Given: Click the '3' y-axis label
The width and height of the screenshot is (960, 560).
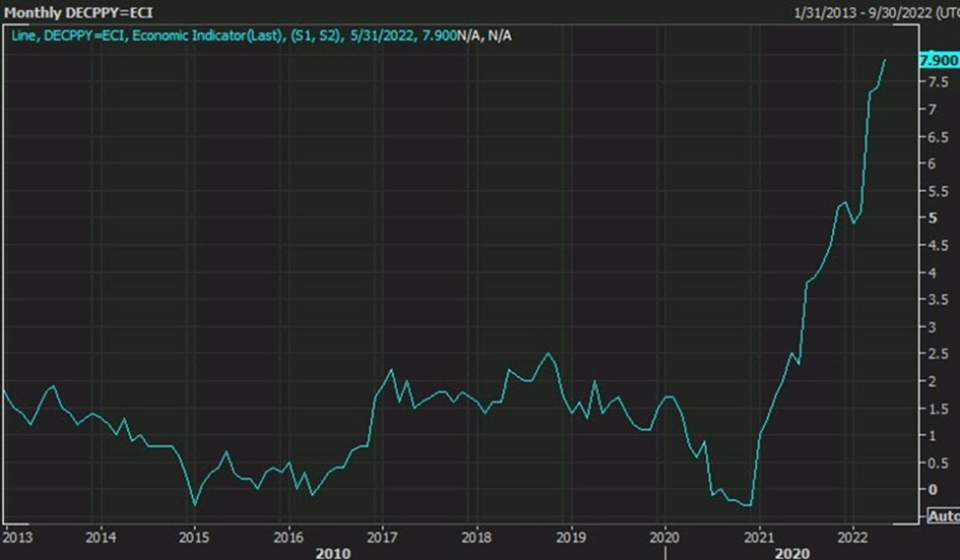Looking at the screenshot, I should tap(931, 327).
